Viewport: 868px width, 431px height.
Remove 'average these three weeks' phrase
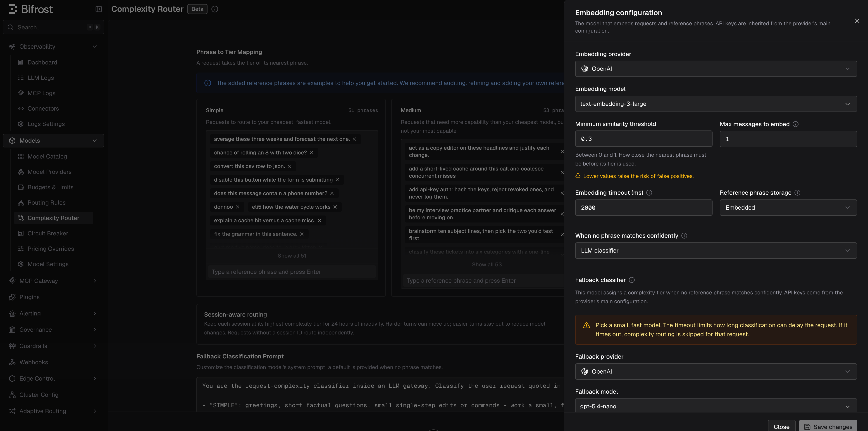pyautogui.click(x=354, y=139)
